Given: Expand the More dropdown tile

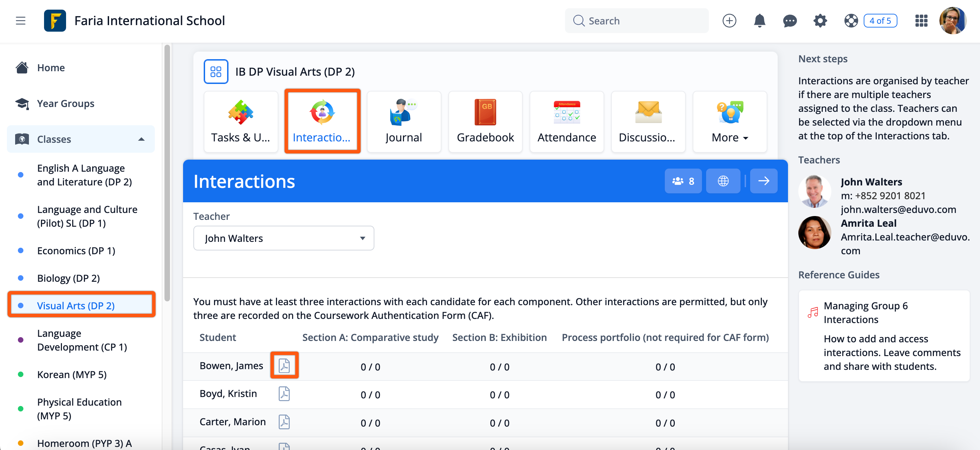Looking at the screenshot, I should point(729,122).
